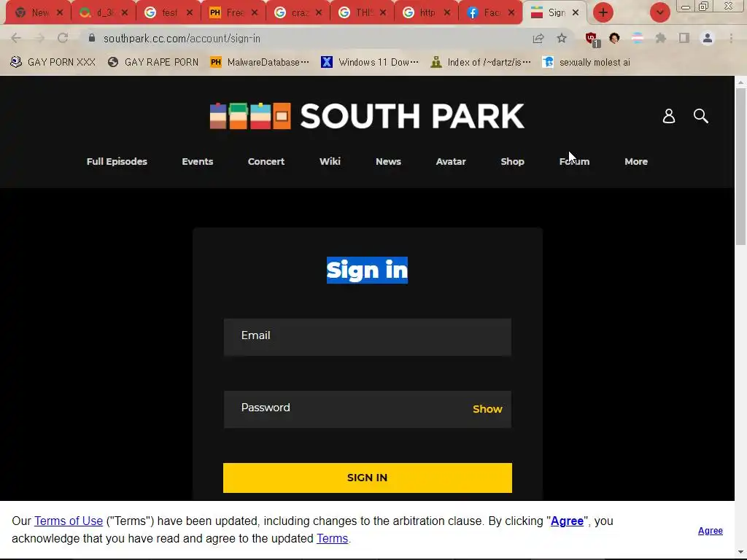The image size is (747, 560).
Task: Click the striped flag extension icon
Action: point(638,38)
